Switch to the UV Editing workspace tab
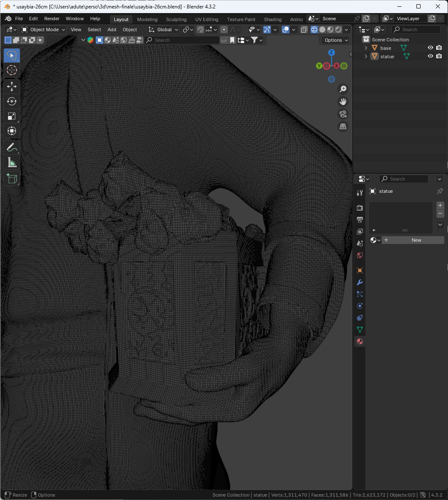This screenshot has width=448, height=500. click(207, 19)
